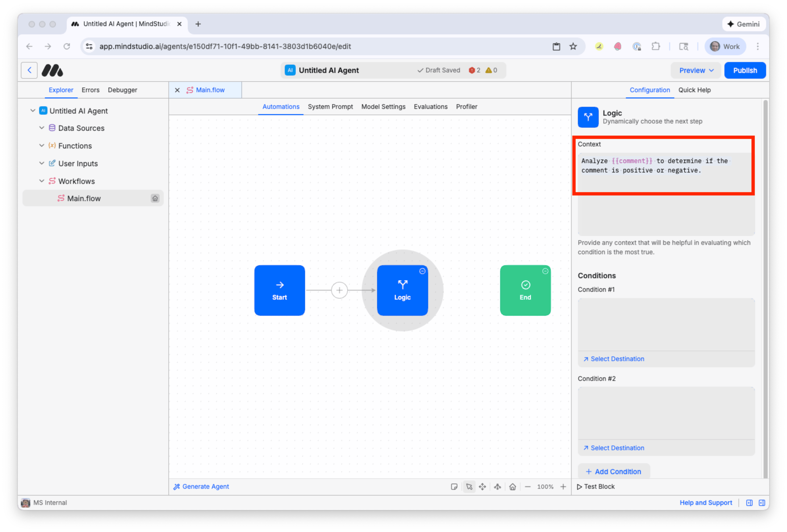
Task: Switch to the System Prompt tab
Action: (330, 107)
